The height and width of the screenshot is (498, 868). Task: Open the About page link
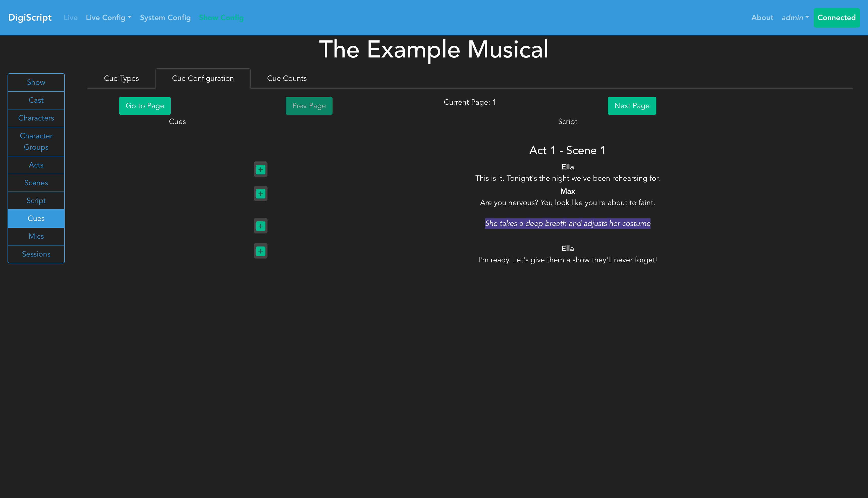(762, 17)
